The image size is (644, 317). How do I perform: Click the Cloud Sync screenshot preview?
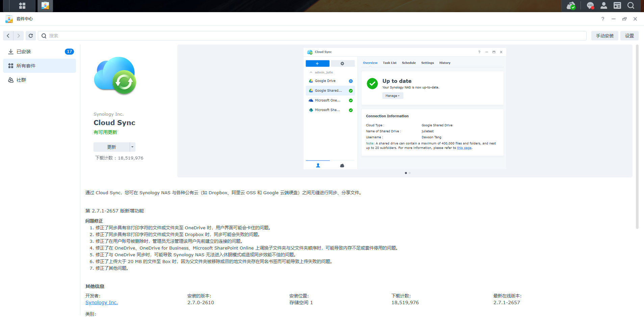coord(405,109)
